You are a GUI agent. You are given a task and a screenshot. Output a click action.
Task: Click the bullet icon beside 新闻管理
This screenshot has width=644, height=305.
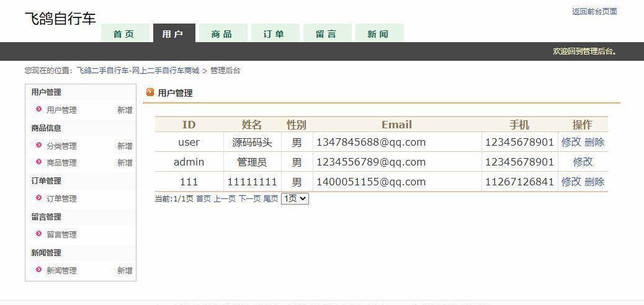coord(39,270)
